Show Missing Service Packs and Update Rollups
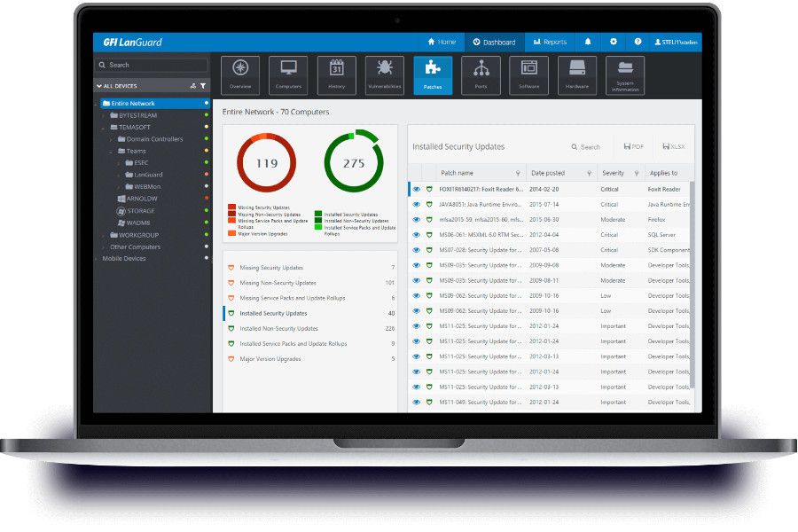The image size is (798, 532). point(310,298)
